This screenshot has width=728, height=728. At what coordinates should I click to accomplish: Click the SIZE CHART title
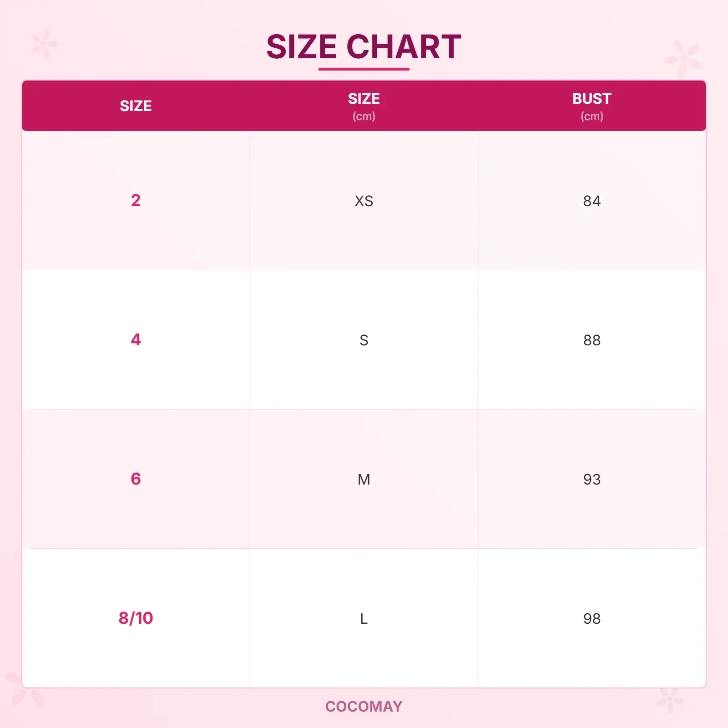[x=364, y=47]
